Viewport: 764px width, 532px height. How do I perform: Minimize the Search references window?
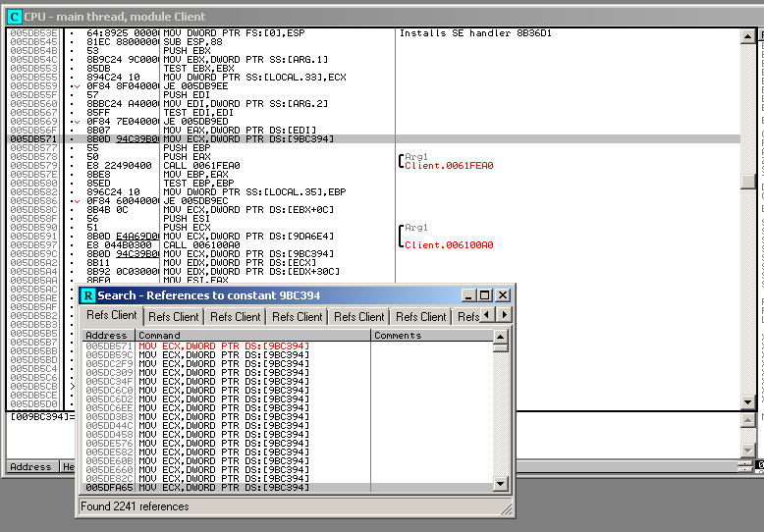pyautogui.click(x=468, y=295)
